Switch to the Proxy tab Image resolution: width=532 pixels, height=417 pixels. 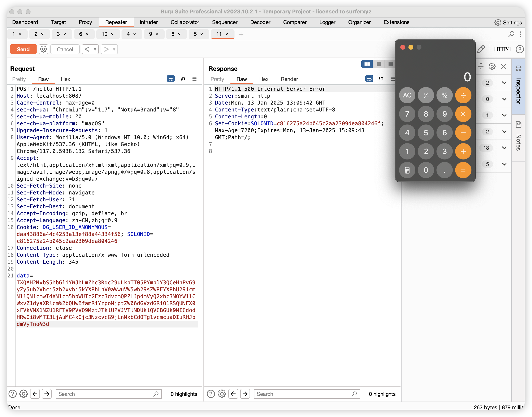(85, 22)
